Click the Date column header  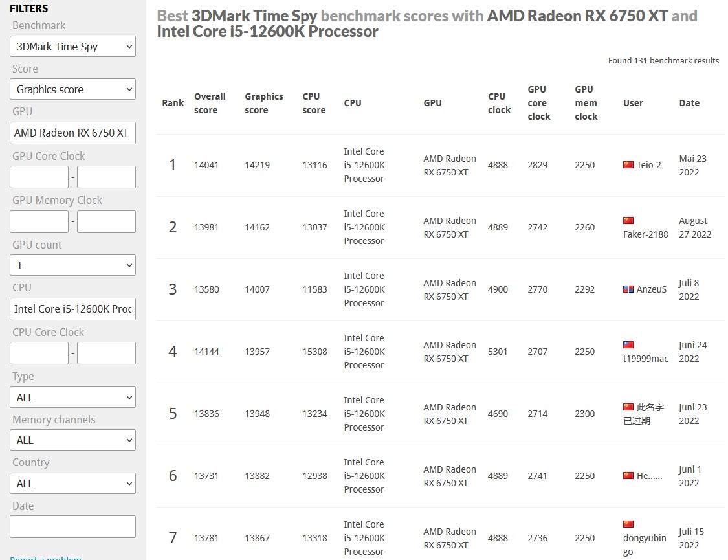click(x=689, y=103)
